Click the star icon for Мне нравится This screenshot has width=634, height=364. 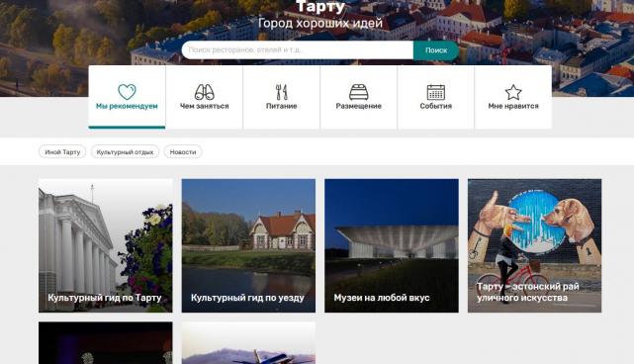pos(513,92)
